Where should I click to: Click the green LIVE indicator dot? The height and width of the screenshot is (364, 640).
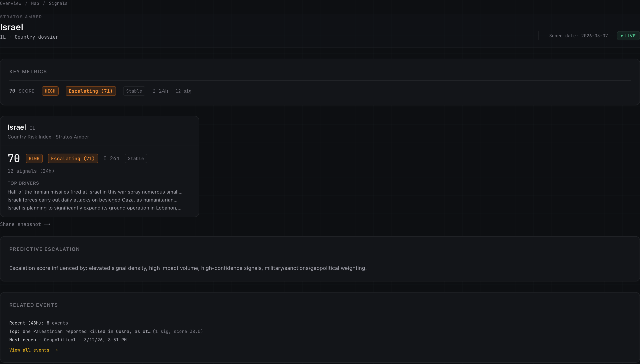click(622, 36)
